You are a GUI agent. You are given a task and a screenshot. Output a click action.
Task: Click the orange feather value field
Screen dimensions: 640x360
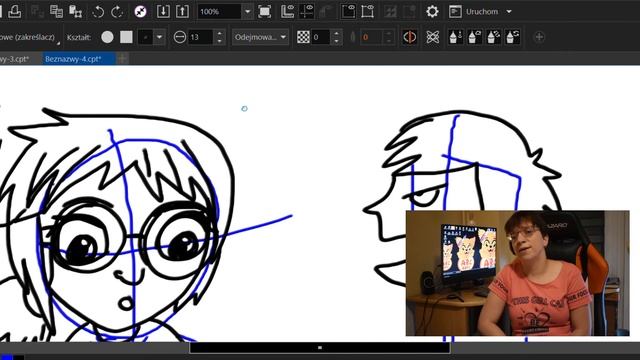pyautogui.click(x=371, y=37)
